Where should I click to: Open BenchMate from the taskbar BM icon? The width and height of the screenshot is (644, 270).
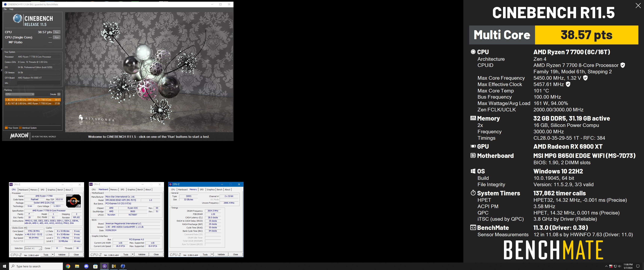click(114, 266)
